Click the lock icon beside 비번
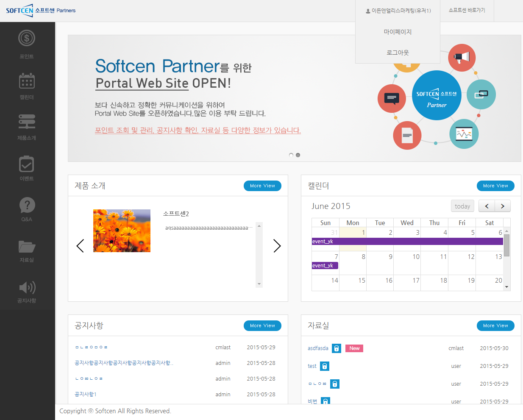523x420 pixels. tap(325, 401)
